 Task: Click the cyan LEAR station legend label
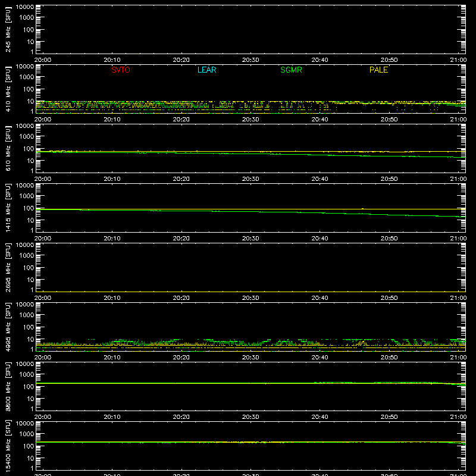206,70
